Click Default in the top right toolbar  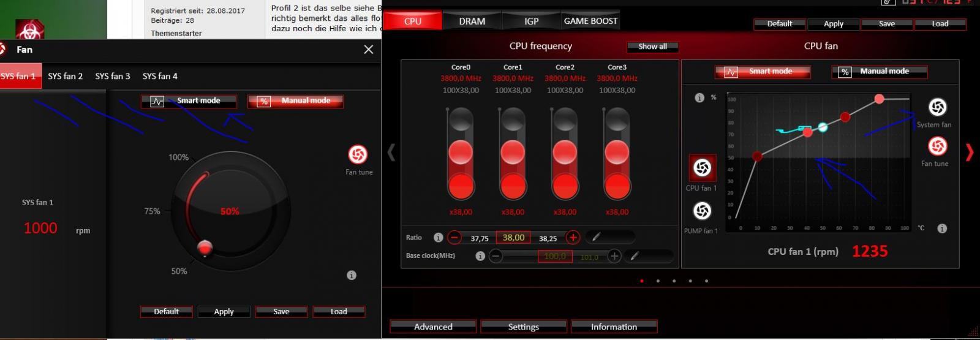(x=780, y=24)
